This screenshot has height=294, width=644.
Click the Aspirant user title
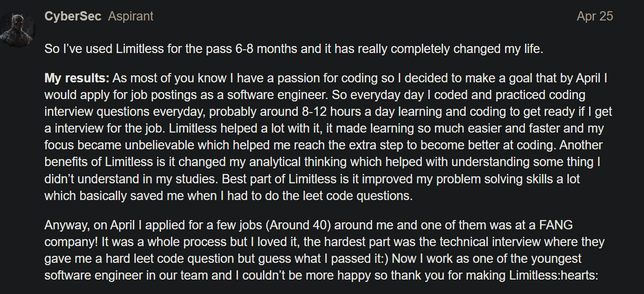131,16
